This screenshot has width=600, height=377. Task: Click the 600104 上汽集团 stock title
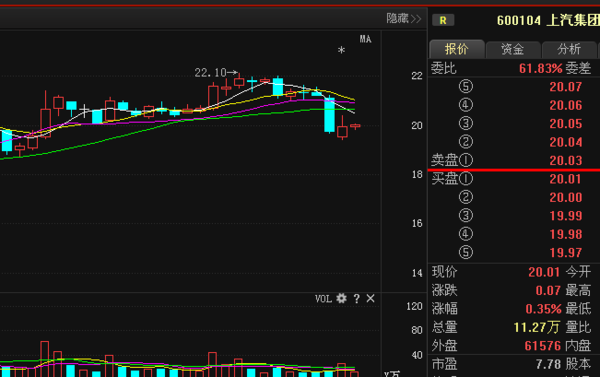tap(548, 20)
